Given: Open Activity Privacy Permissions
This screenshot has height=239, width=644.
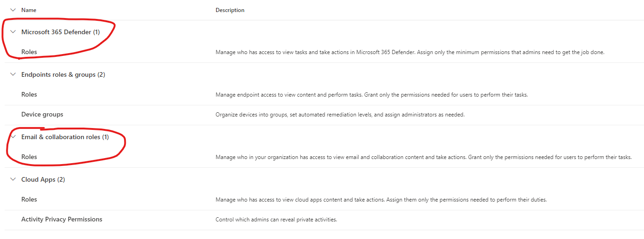Looking at the screenshot, I should click(x=62, y=219).
